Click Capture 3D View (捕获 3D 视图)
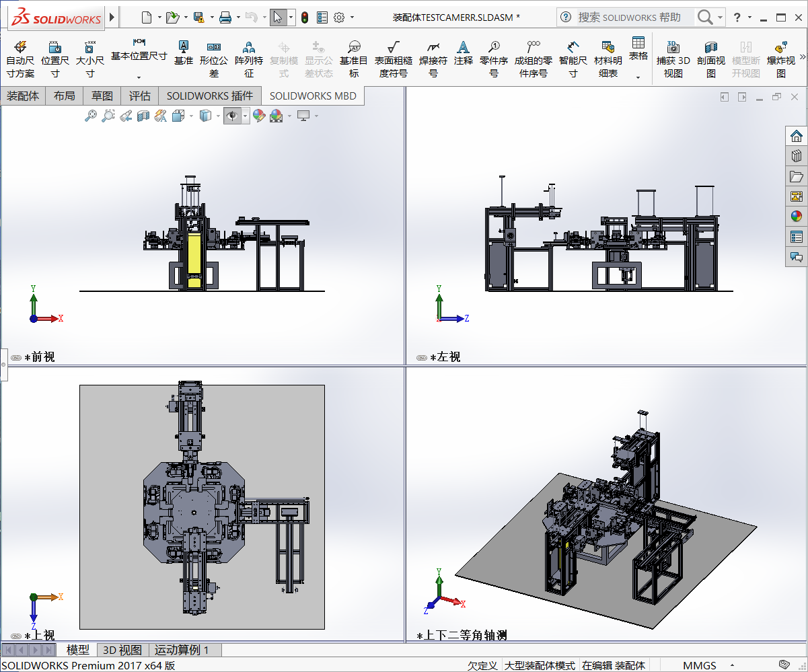 [673, 59]
